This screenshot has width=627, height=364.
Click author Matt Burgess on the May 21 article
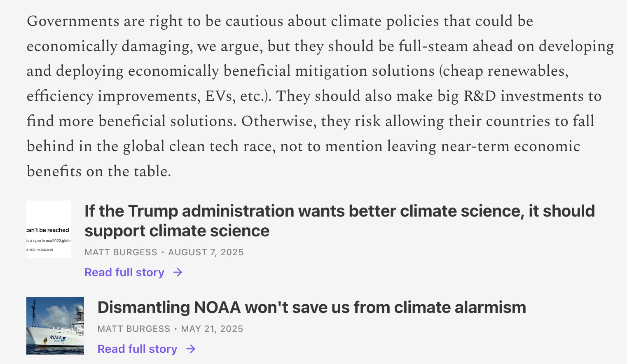coord(134,329)
